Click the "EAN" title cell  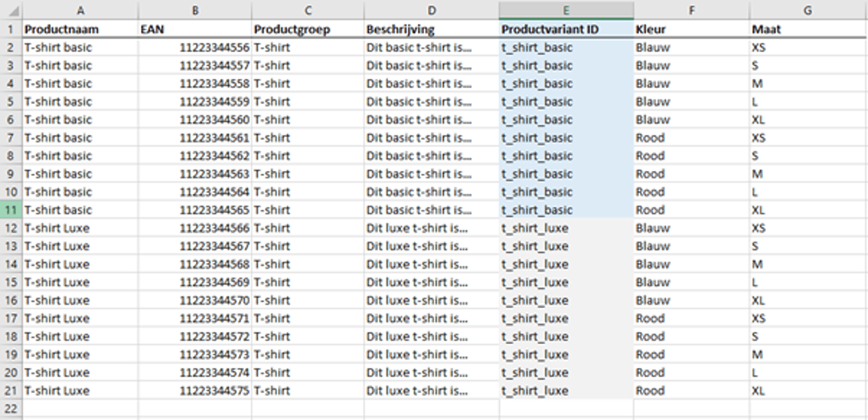(x=194, y=29)
